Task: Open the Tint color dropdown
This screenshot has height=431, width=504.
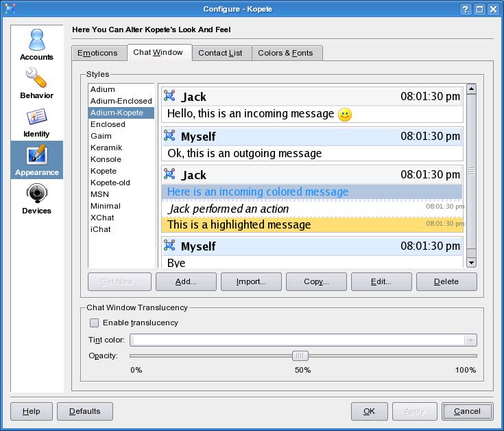Action: [303, 340]
